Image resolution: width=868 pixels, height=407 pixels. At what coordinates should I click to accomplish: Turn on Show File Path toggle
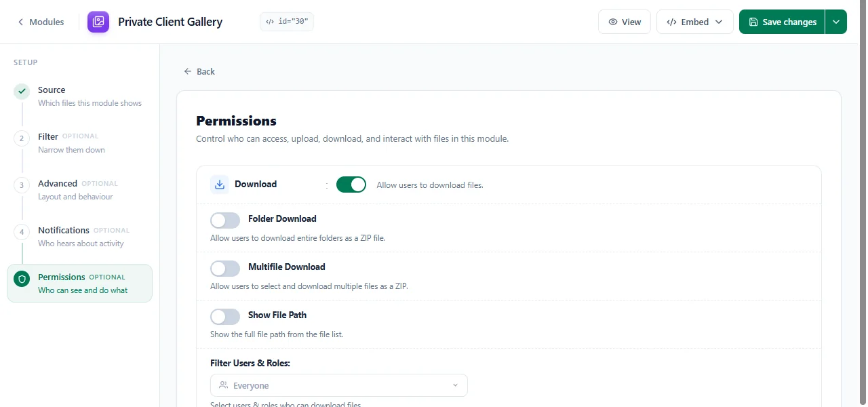(x=225, y=317)
